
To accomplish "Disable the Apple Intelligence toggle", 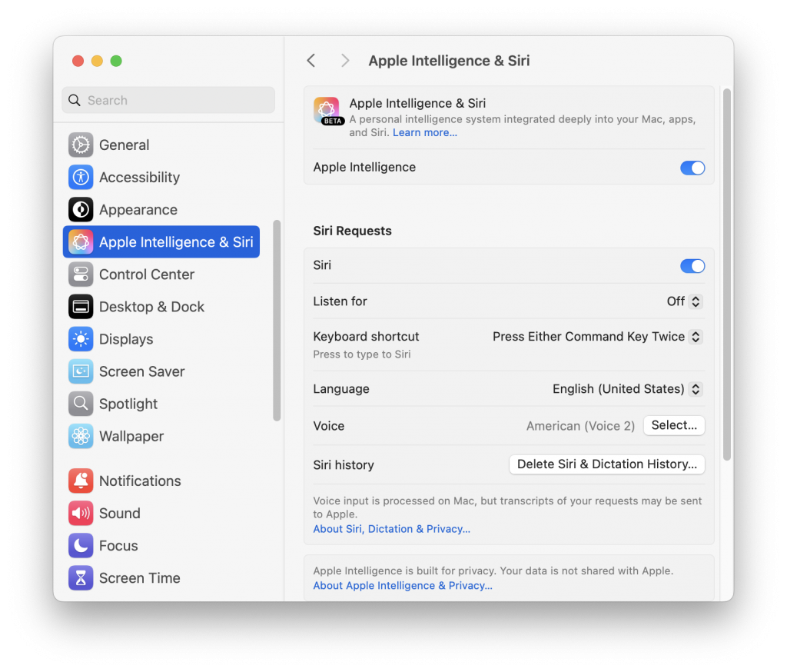I will pos(692,168).
